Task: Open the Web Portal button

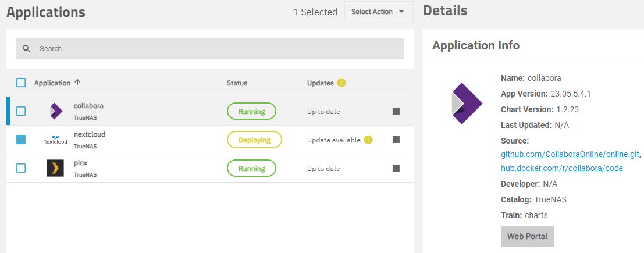Action: point(527,237)
